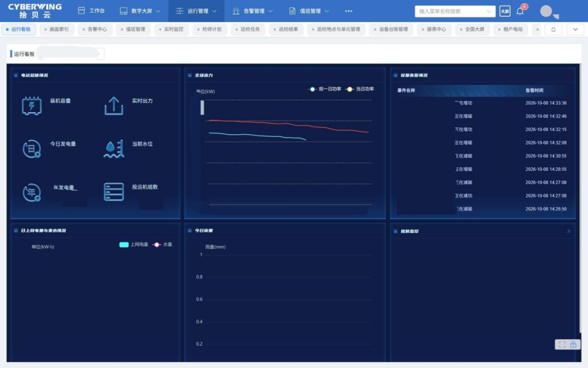Switch to the 画面索引 tab
Image resolution: width=588 pixels, height=368 pixels.
(57, 29)
